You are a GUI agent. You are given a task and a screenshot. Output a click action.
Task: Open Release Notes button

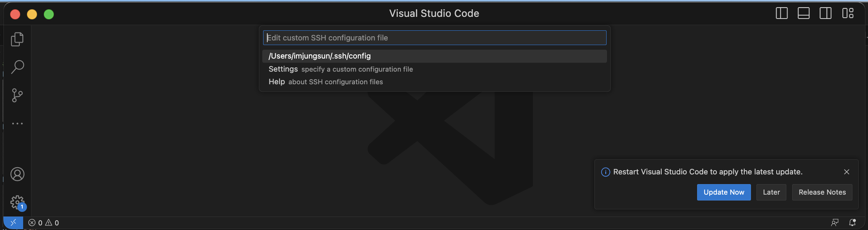822,192
